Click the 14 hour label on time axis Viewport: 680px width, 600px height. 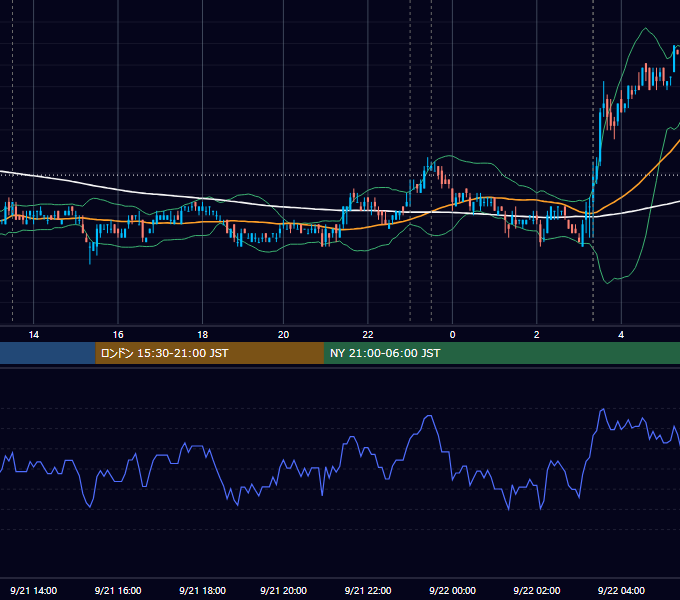33,335
